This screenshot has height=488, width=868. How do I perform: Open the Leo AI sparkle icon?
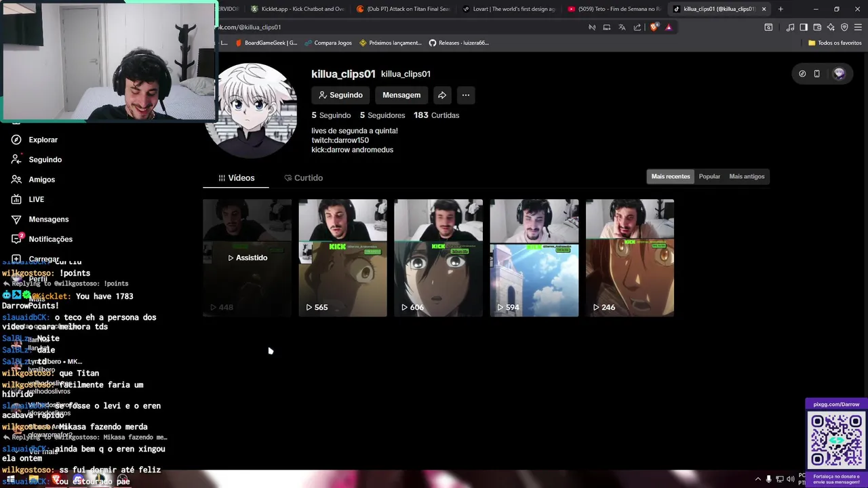pos(831,27)
